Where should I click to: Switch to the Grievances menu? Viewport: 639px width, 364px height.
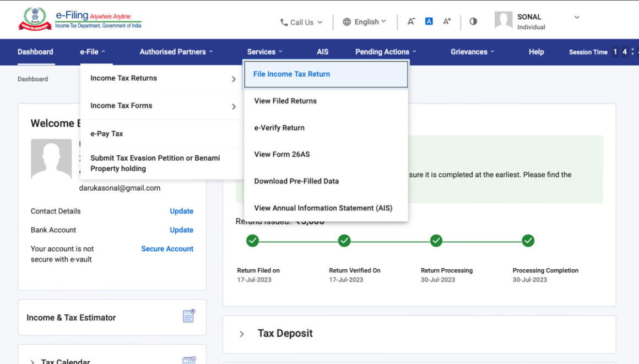coord(472,51)
